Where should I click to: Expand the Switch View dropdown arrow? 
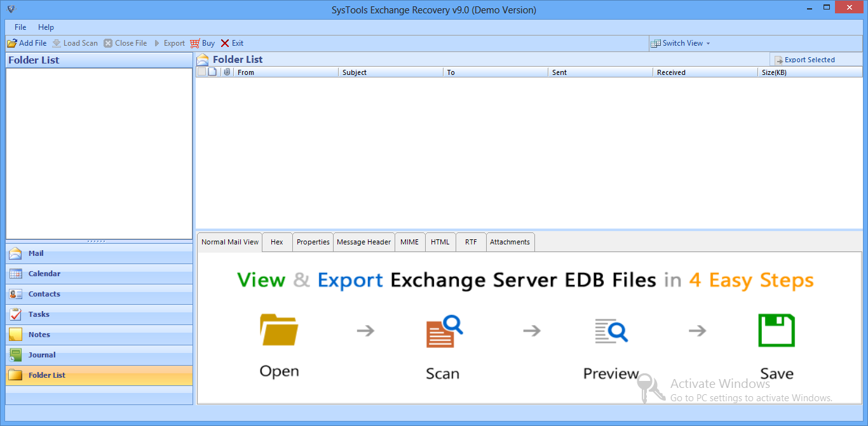(x=708, y=44)
